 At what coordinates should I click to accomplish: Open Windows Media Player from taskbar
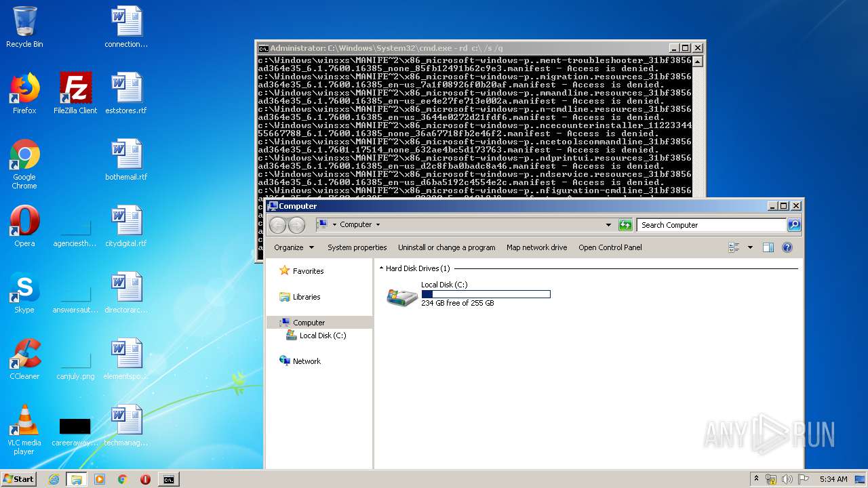[x=100, y=479]
